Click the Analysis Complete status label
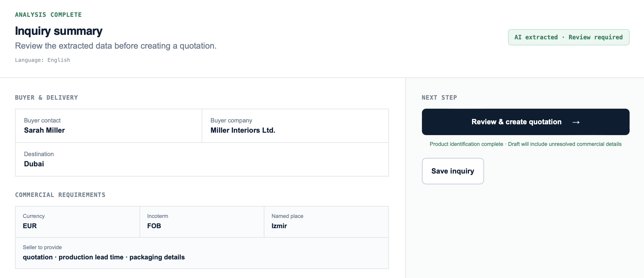This screenshot has height=278, width=644. (x=48, y=15)
